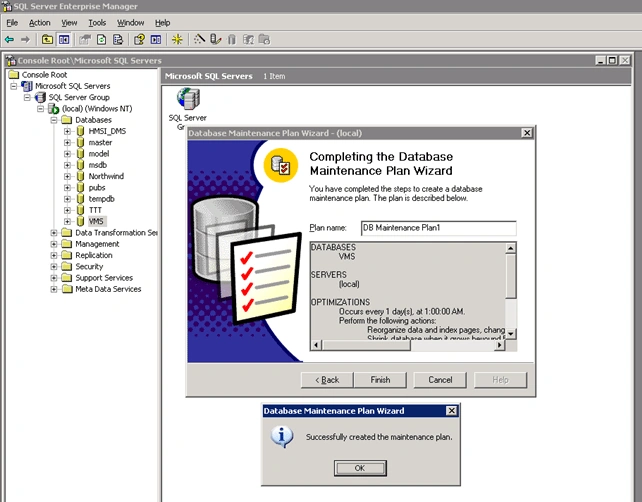The image size is (642, 502).
Task: Click the SQL Server Group icon in right pane
Action: click(x=188, y=99)
